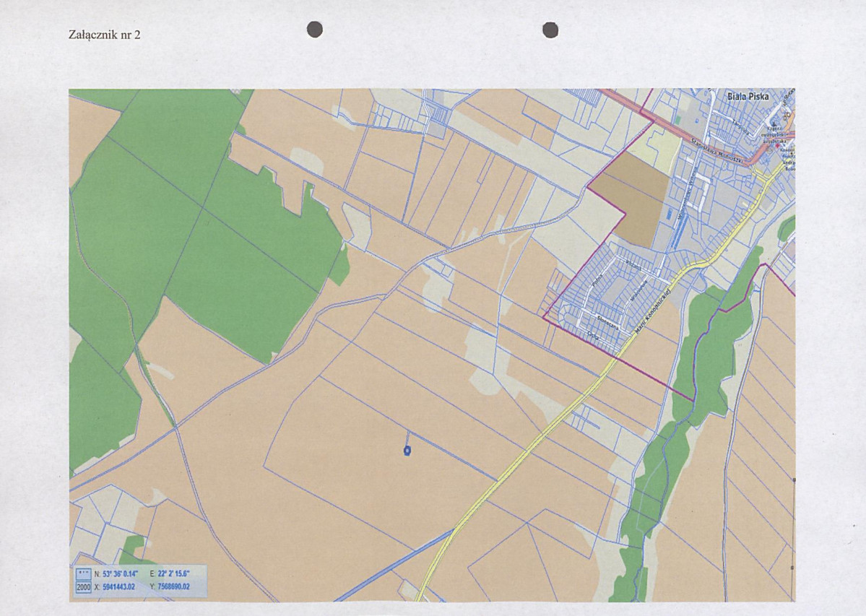
Task: Select the Y coordinate 7568690.02
Action: tap(173, 586)
